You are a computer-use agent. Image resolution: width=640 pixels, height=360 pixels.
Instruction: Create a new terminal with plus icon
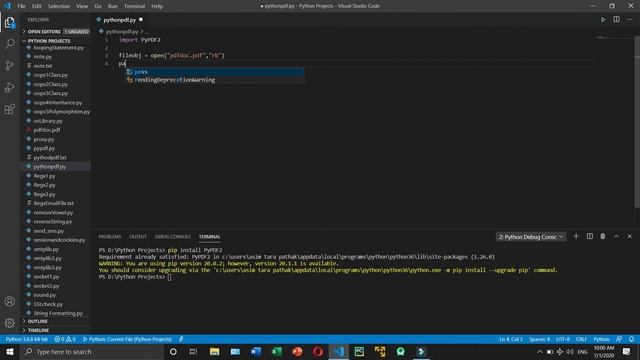(x=576, y=236)
